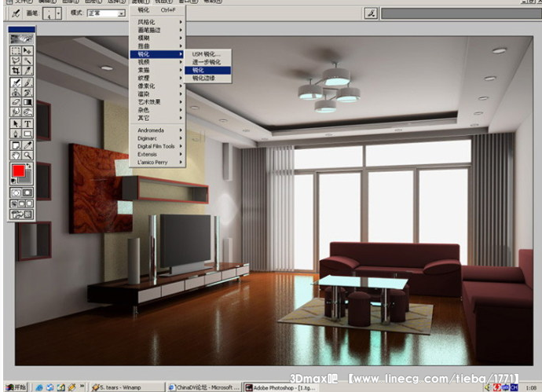Open the Digimarc plugin submenu
This screenshot has height=392, width=542.
157,138
